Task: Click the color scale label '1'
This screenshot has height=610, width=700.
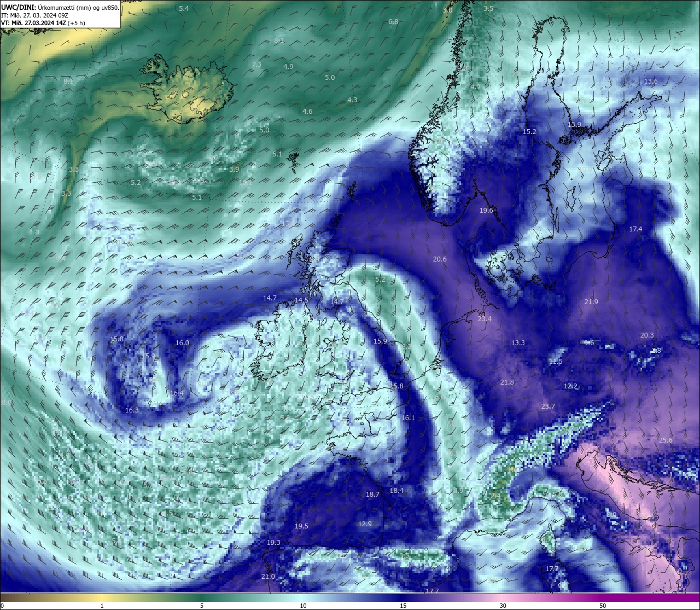Action: pyautogui.click(x=102, y=606)
